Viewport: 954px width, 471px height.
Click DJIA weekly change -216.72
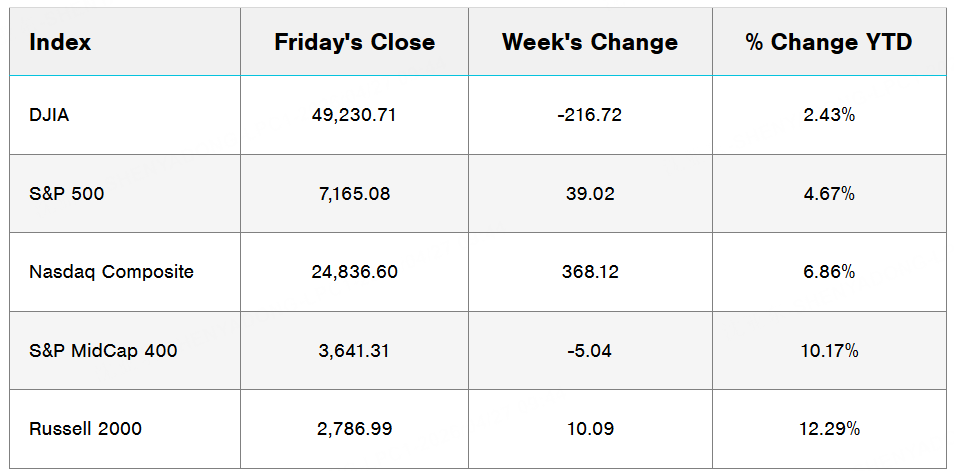click(589, 115)
